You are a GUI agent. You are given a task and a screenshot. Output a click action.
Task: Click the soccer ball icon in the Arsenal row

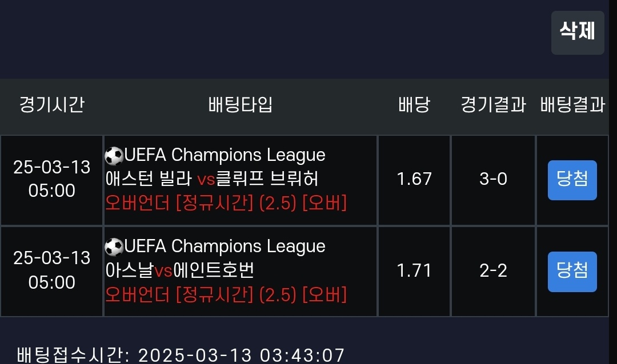coord(114,246)
